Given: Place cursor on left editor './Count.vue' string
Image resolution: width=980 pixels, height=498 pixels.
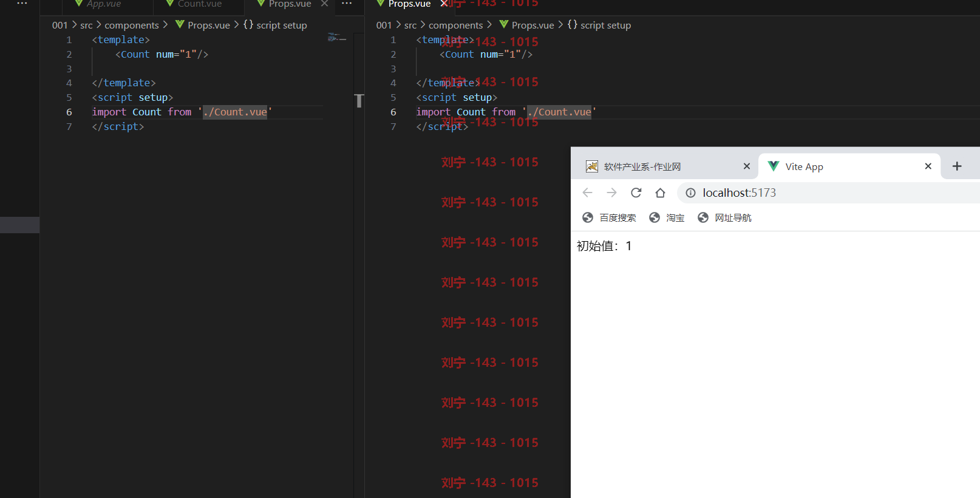Looking at the screenshot, I should 235,112.
